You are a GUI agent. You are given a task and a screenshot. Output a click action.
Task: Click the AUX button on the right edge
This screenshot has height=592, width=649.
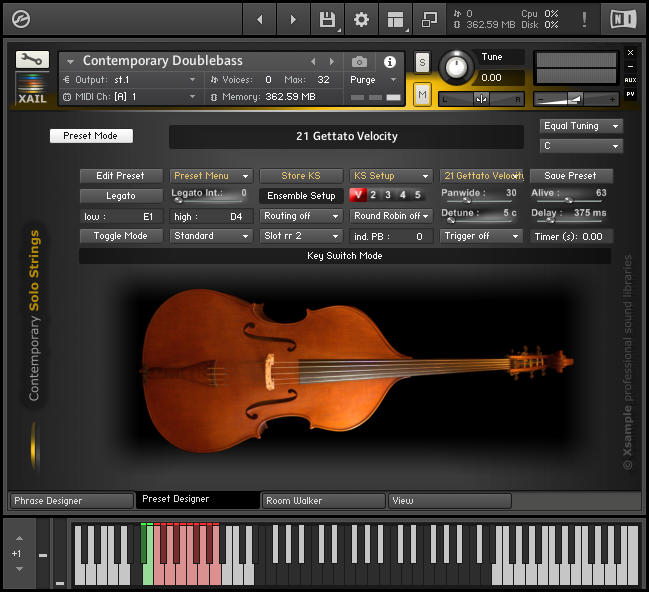tap(630, 80)
